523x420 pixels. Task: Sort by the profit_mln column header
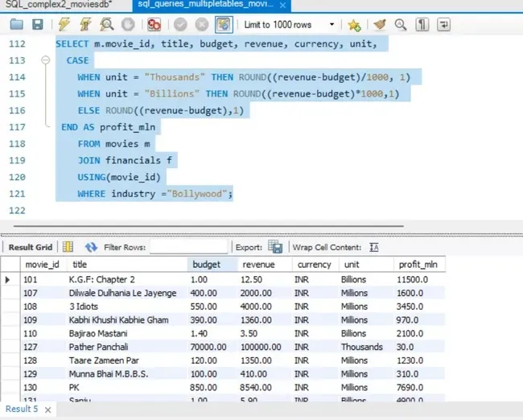pos(417,264)
